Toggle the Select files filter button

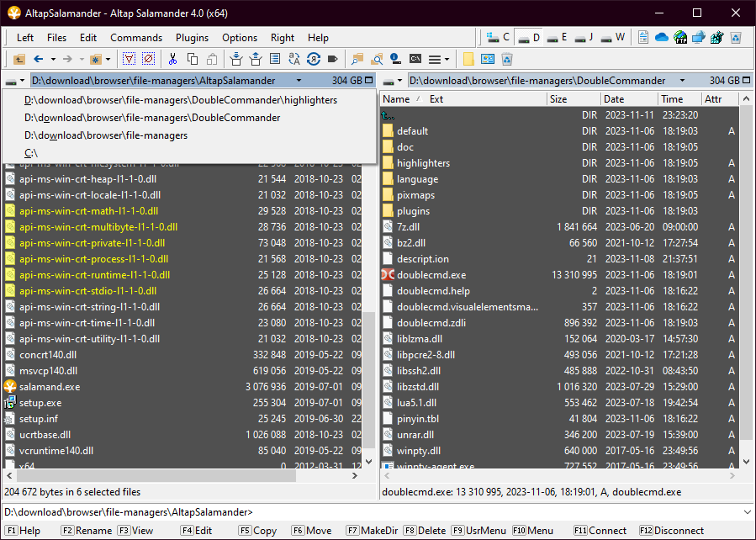pos(129,59)
